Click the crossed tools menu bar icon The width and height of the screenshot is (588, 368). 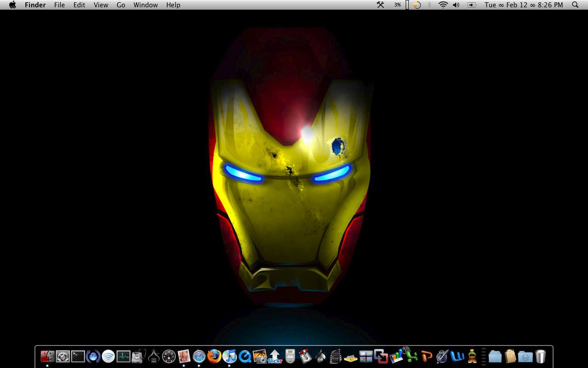[380, 5]
